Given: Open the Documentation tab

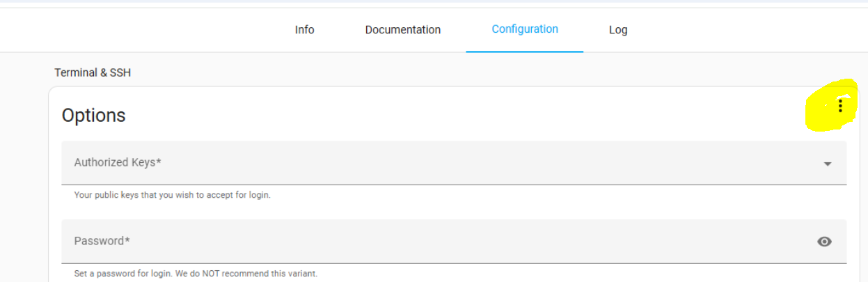Looking at the screenshot, I should (402, 30).
